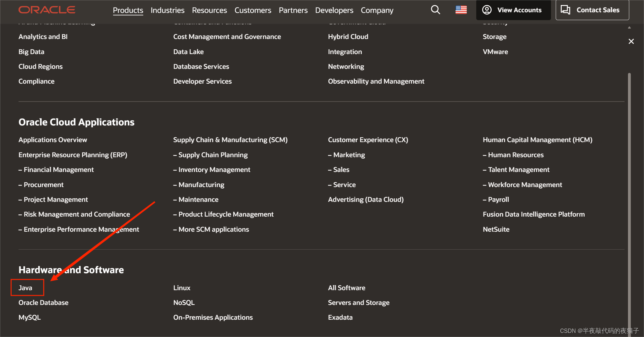Click the Contact Sales button
This screenshot has width=644, height=337.
(x=592, y=10)
